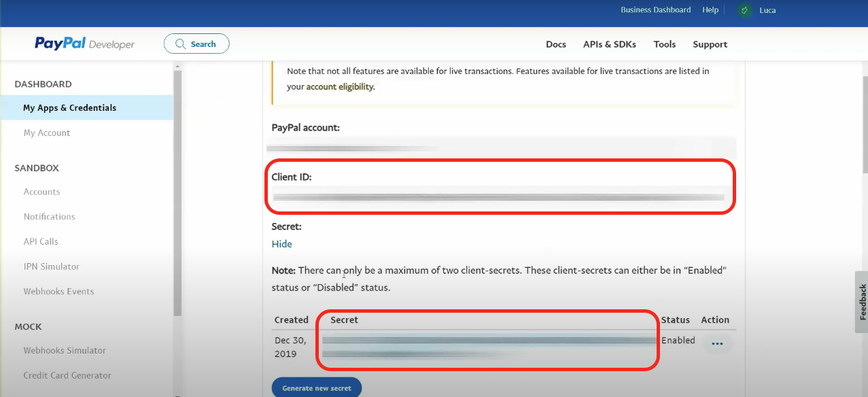Click the sidebar vertical scrollbar
Viewport: 868px width, 397px height.
pos(177,190)
